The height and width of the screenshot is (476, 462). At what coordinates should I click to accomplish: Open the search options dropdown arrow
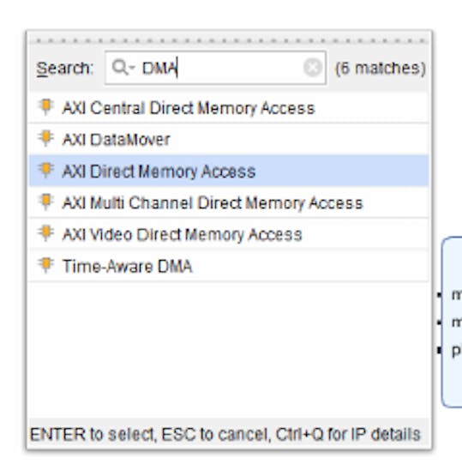pyautogui.click(x=132, y=68)
